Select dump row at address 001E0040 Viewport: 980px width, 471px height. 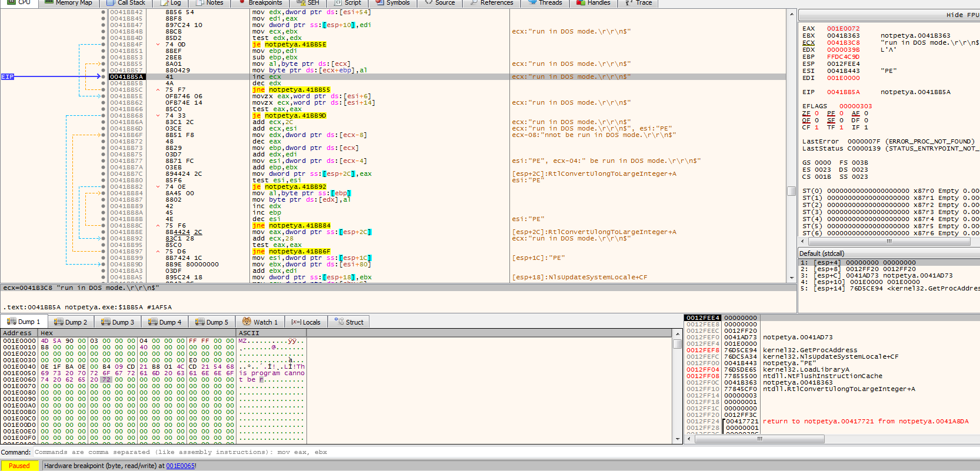point(153,366)
